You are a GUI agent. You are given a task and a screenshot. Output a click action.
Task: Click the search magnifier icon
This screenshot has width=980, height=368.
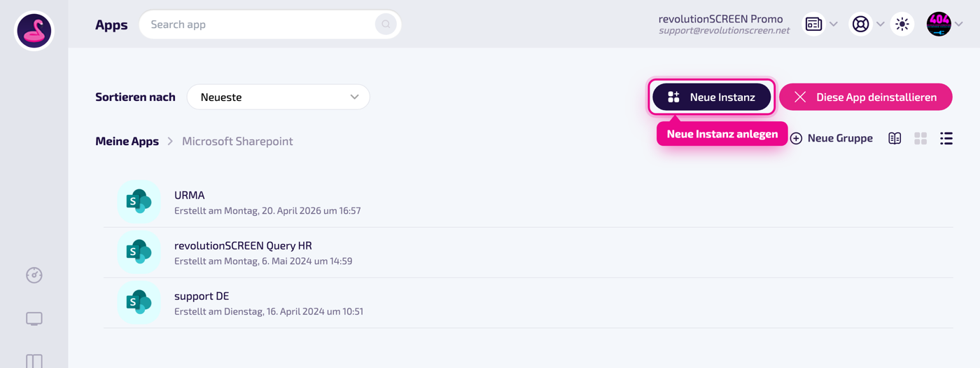pyautogui.click(x=386, y=25)
